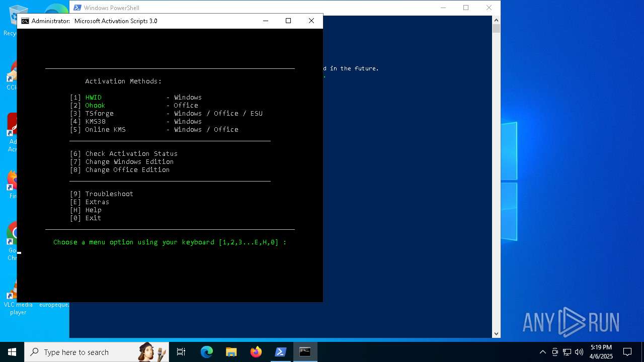Screen dimensions: 644x362
Task: Click the green HWID option text
Action: [93, 97]
